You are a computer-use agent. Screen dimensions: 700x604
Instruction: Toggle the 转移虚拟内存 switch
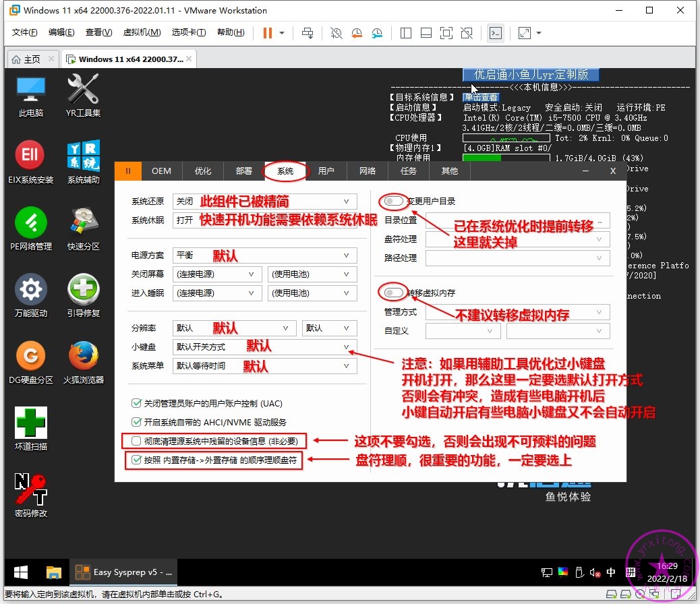click(393, 293)
